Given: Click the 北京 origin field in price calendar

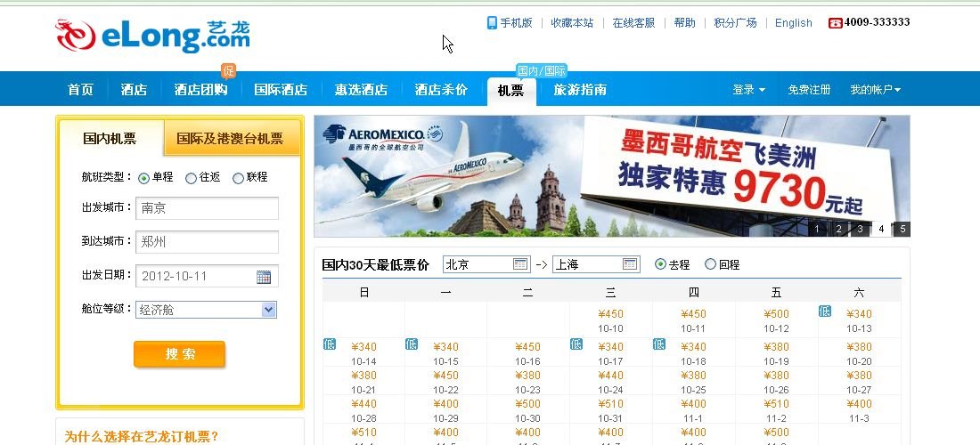Looking at the screenshot, I should tap(486, 264).
